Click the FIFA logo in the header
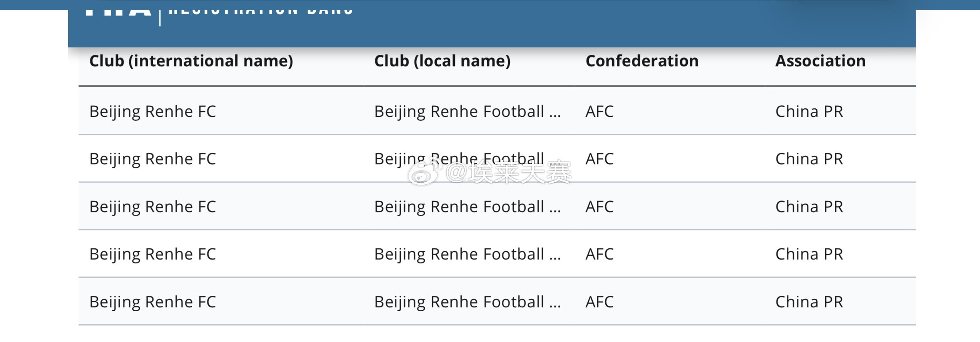The height and width of the screenshot is (342, 980). coord(118,11)
